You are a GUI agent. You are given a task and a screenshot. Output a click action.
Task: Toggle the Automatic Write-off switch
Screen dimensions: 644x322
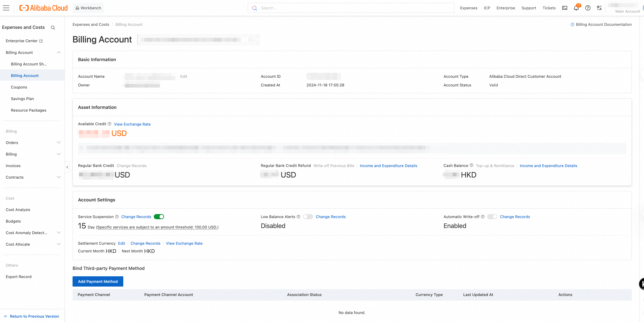pyautogui.click(x=492, y=217)
